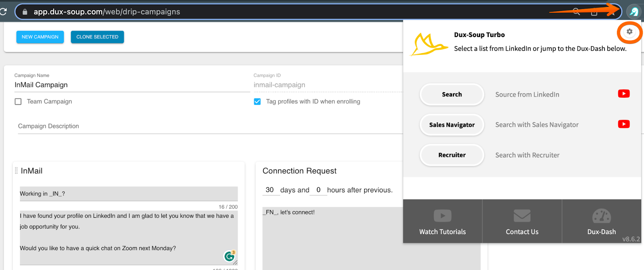This screenshot has width=644, height=270.
Task: Click the Clone Selected button
Action: tap(97, 37)
